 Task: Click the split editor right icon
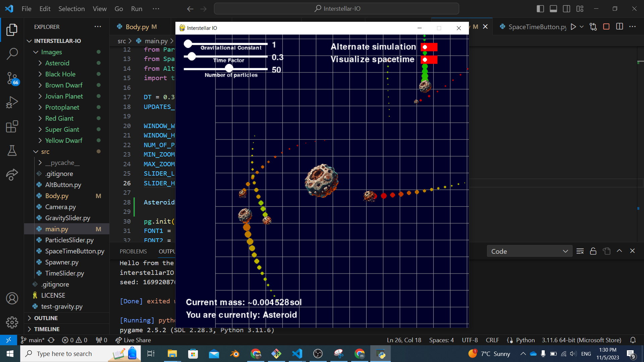[x=620, y=27]
